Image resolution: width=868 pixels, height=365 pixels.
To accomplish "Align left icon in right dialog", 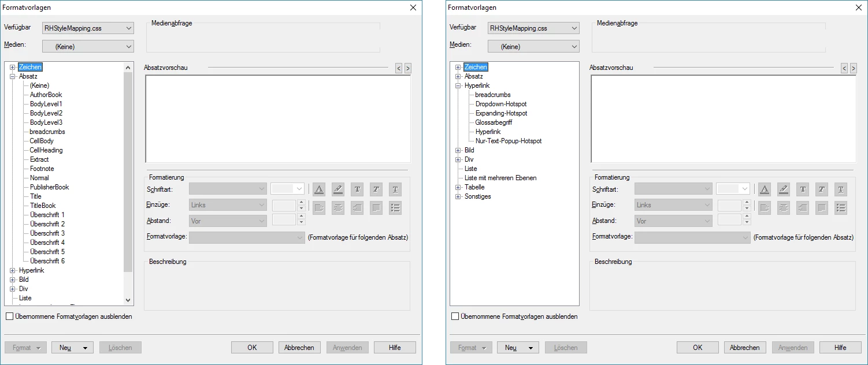I will pyautogui.click(x=765, y=208).
